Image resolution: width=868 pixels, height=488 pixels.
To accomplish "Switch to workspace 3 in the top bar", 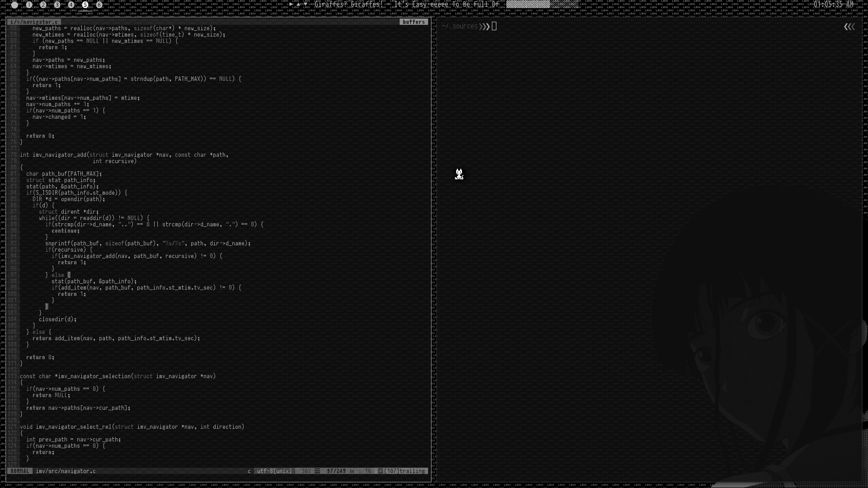I will click(57, 5).
